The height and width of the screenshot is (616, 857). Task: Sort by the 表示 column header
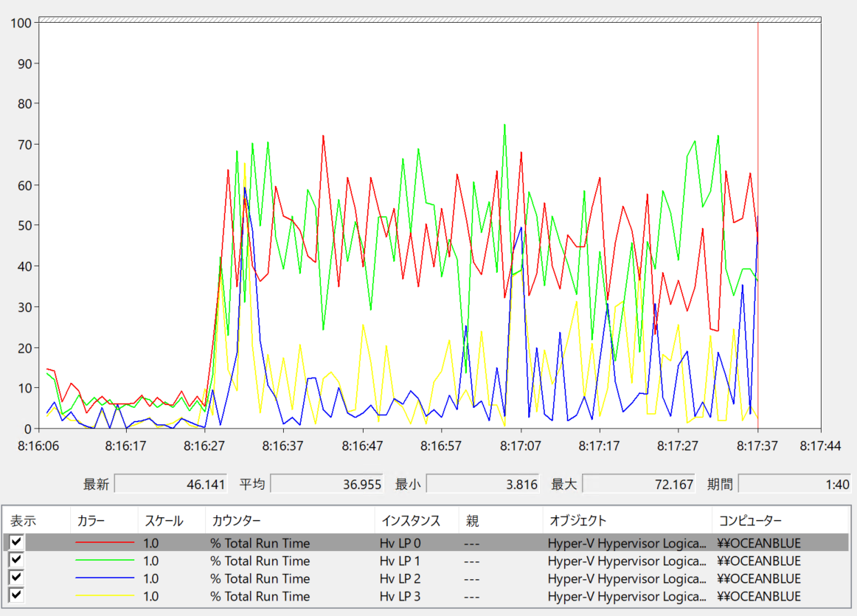tap(37, 520)
